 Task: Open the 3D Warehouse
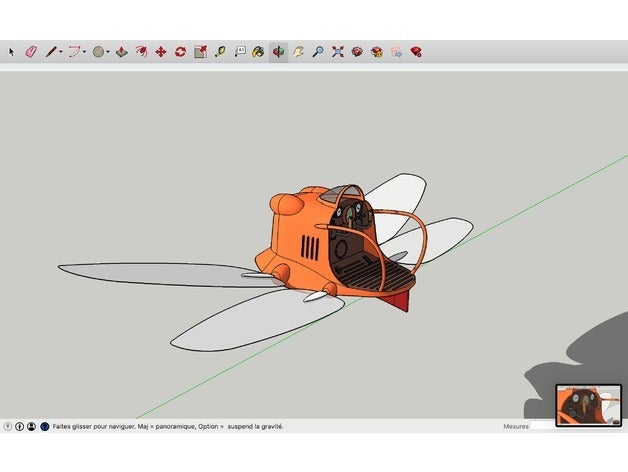(x=357, y=51)
